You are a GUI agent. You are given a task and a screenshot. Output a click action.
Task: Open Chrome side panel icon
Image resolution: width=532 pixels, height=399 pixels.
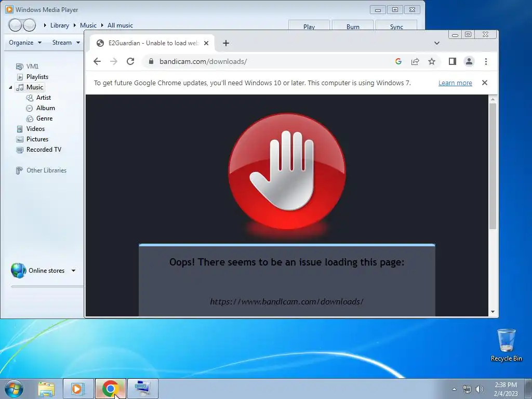tap(453, 61)
